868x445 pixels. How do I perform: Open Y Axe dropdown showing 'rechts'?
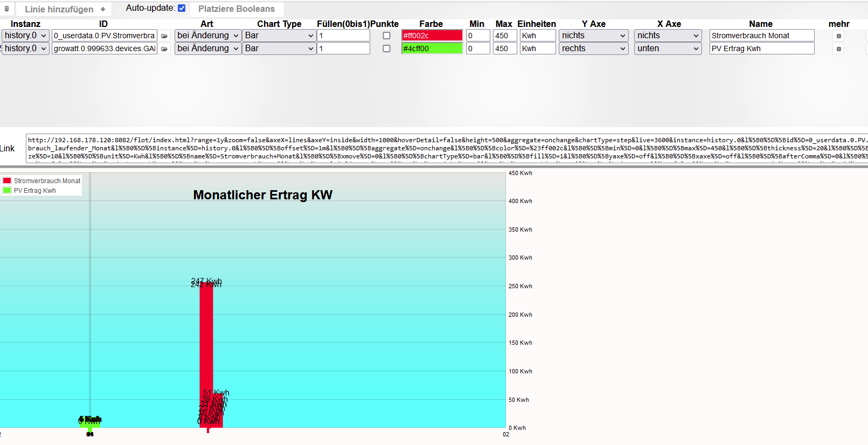point(594,48)
